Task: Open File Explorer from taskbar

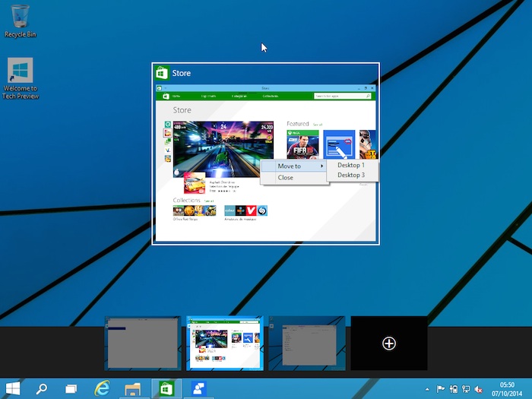Action: [x=133, y=388]
